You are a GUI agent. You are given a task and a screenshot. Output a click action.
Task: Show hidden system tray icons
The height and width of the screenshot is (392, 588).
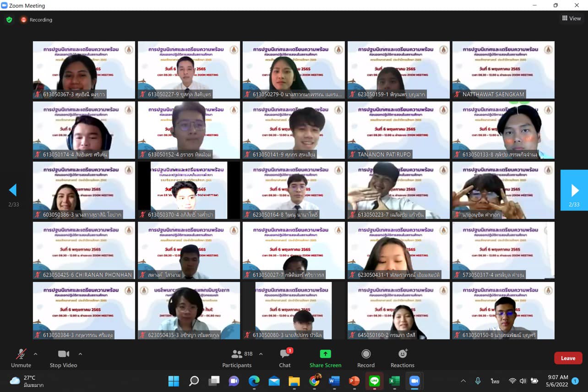(463, 381)
